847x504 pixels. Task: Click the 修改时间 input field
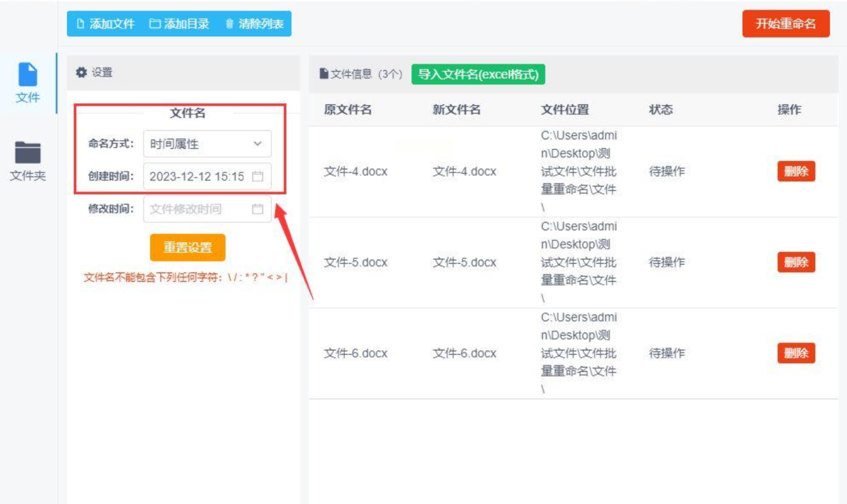coord(198,209)
